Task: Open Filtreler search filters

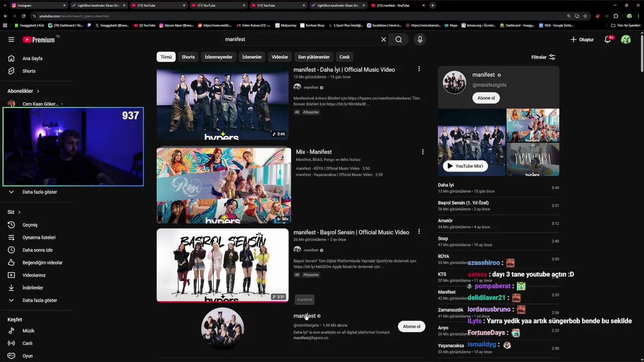Action: pyautogui.click(x=543, y=57)
